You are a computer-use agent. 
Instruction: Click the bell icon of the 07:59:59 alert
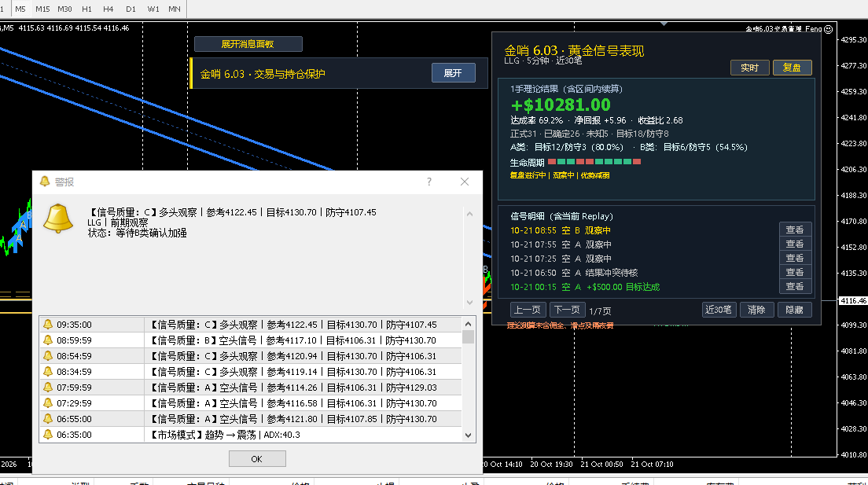coord(48,388)
